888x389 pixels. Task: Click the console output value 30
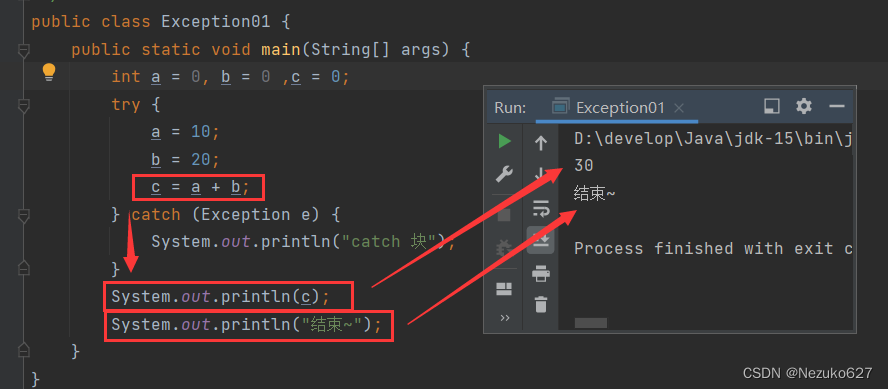coord(584,166)
